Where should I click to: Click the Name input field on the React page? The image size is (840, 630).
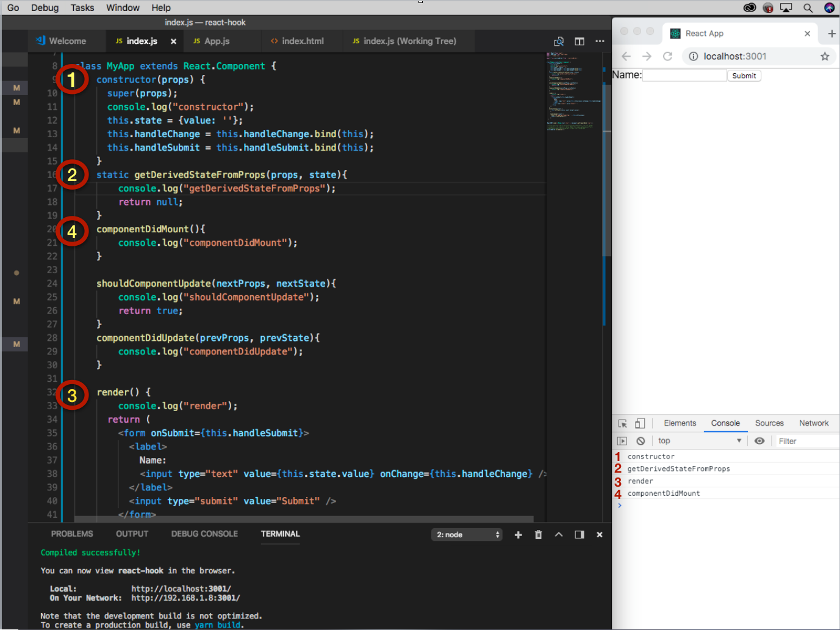(x=684, y=75)
